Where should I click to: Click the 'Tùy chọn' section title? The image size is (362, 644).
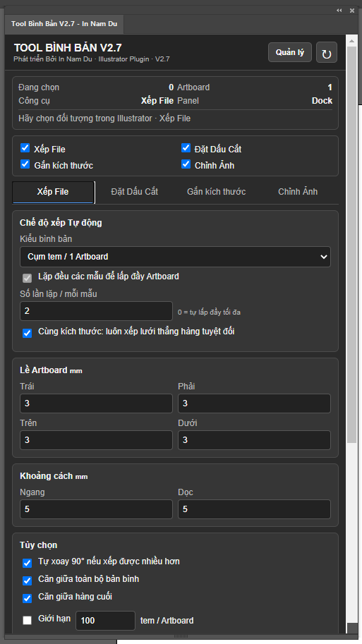(x=39, y=545)
